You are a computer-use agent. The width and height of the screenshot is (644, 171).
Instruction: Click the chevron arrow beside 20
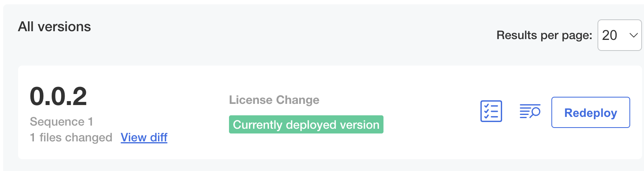coord(633,35)
